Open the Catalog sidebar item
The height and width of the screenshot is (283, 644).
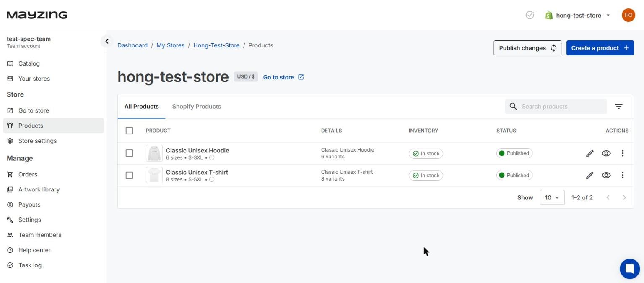(x=53, y=63)
